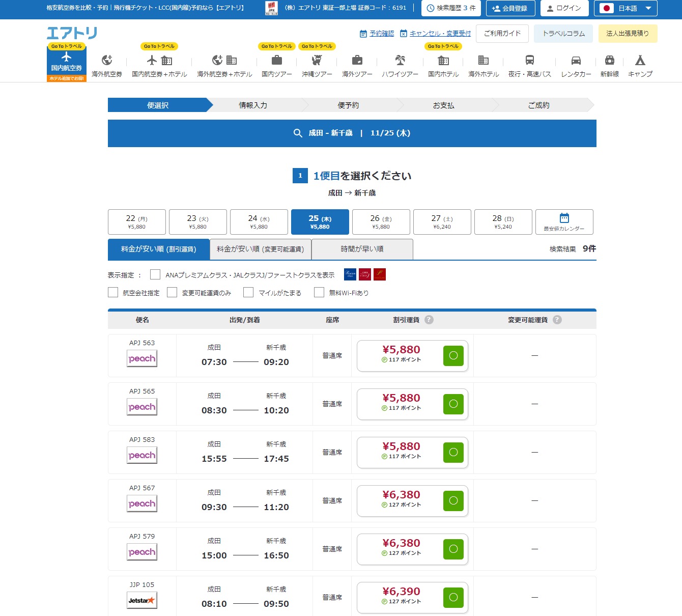
Task: Open 夜行・高速バス bus icon
Action: point(530,60)
